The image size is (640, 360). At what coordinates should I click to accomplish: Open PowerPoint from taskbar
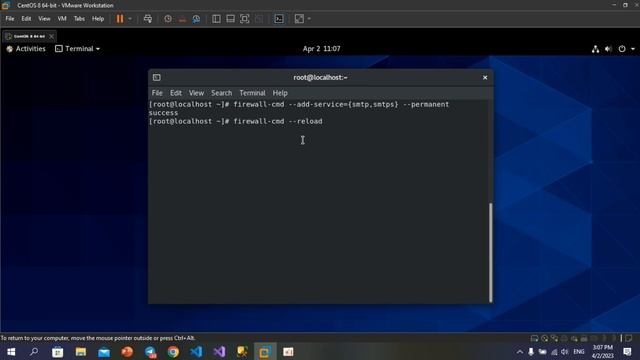(127, 352)
